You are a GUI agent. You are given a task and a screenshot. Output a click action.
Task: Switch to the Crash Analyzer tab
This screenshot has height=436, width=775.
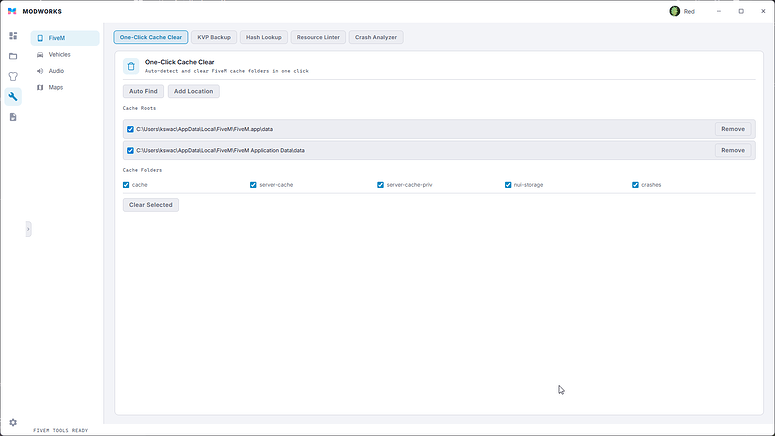[x=376, y=37]
